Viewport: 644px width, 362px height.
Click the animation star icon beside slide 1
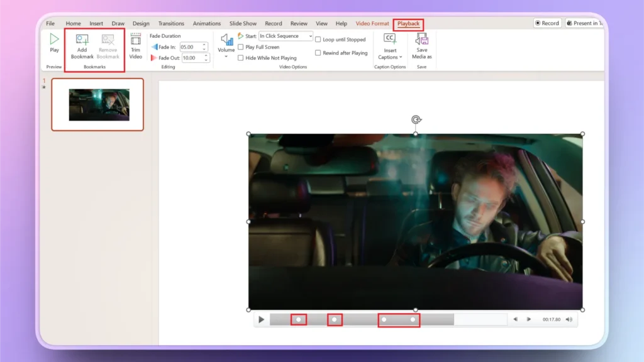click(44, 87)
